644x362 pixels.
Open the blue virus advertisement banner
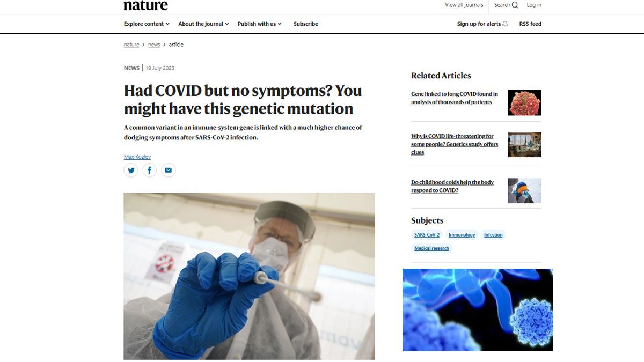coord(478,309)
